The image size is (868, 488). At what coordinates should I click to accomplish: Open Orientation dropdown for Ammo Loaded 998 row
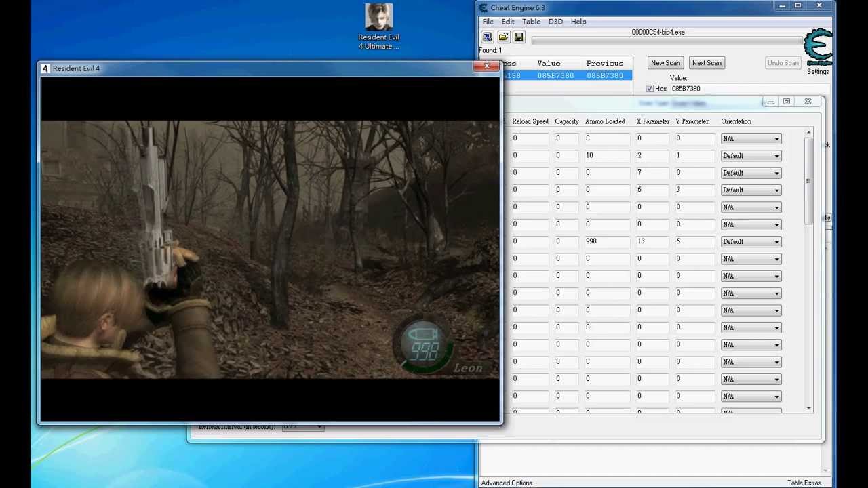(751, 242)
